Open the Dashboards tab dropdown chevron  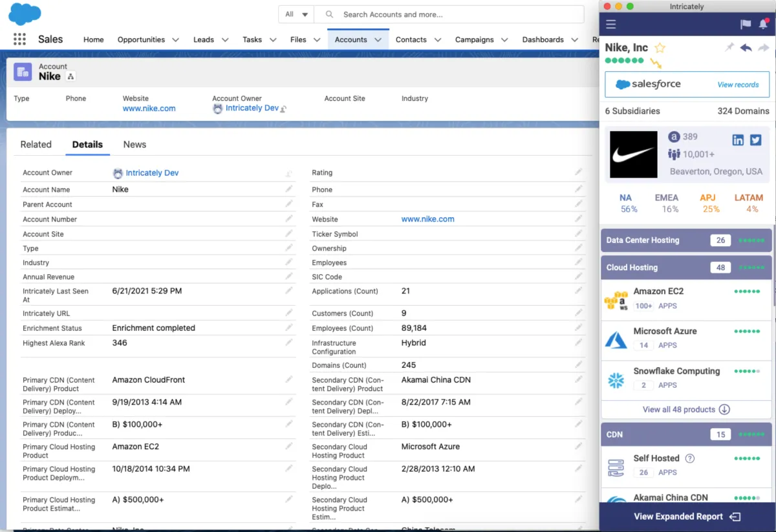pos(575,40)
